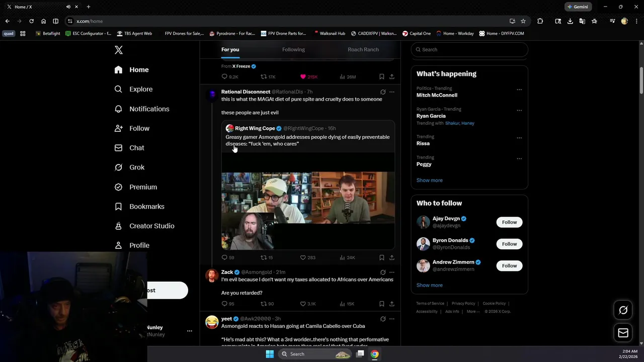This screenshot has height=362, width=644.
Task: Open the Betaflight bookmark
Action: click(48, 34)
